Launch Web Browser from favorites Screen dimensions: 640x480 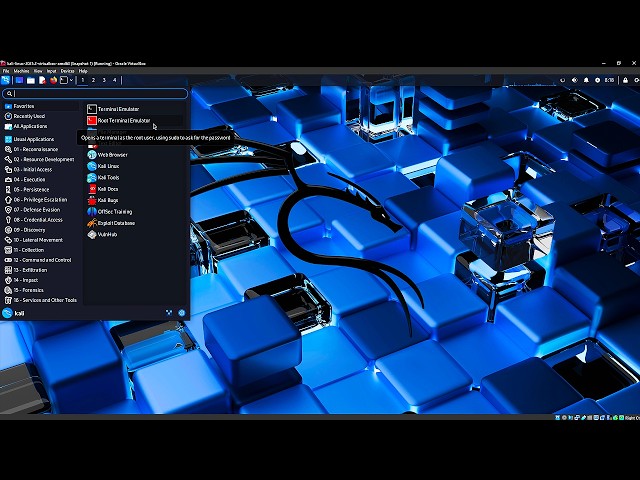coord(135,155)
